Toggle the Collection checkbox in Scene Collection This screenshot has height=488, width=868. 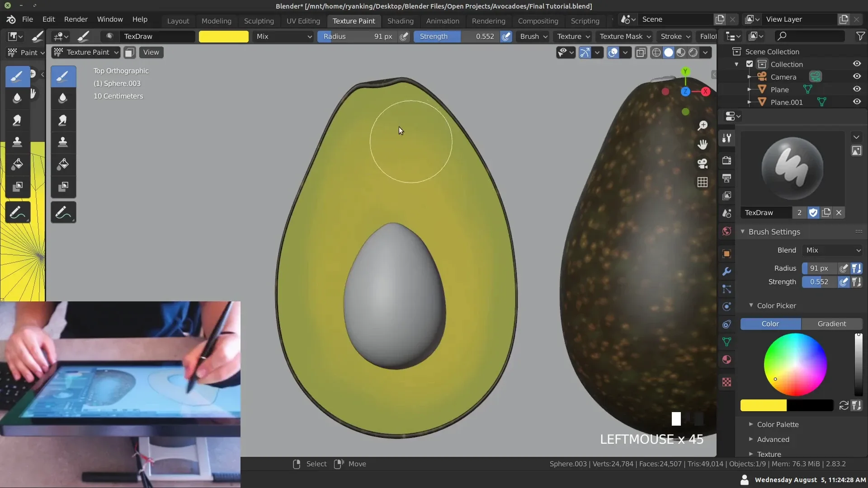(749, 64)
